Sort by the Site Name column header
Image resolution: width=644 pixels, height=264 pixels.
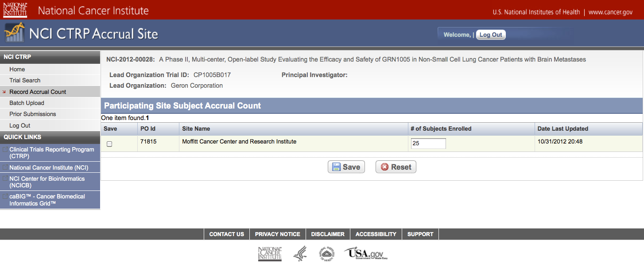pos(196,128)
